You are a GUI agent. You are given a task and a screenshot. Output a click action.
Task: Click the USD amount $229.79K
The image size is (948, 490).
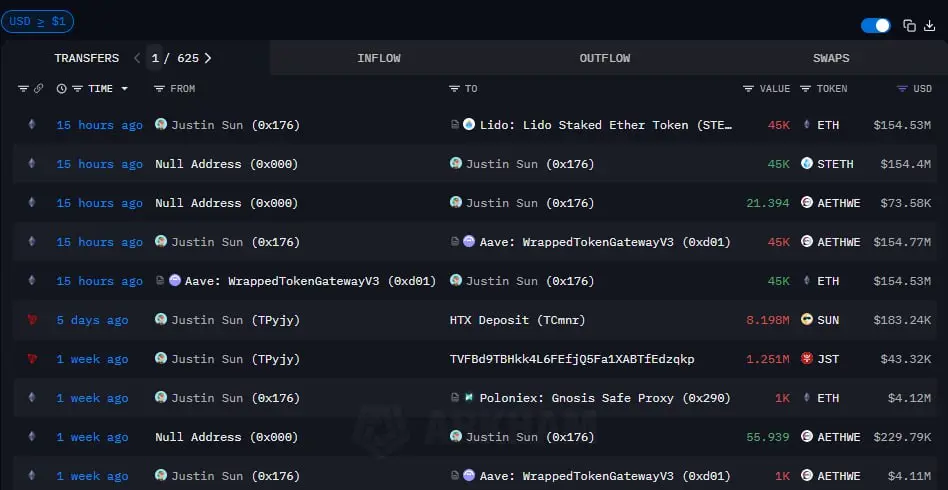coord(902,437)
